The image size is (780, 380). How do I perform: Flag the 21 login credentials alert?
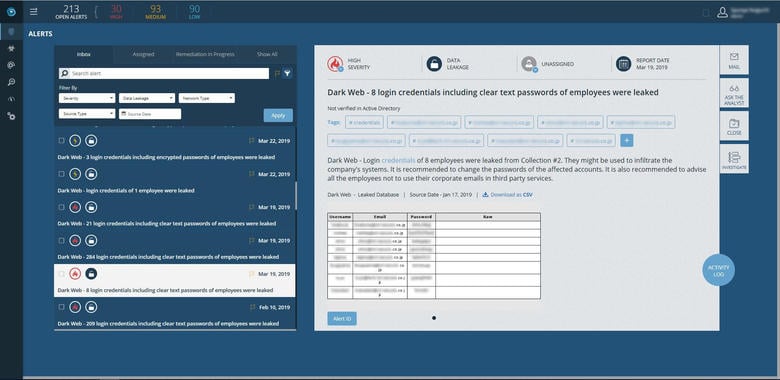[251, 207]
